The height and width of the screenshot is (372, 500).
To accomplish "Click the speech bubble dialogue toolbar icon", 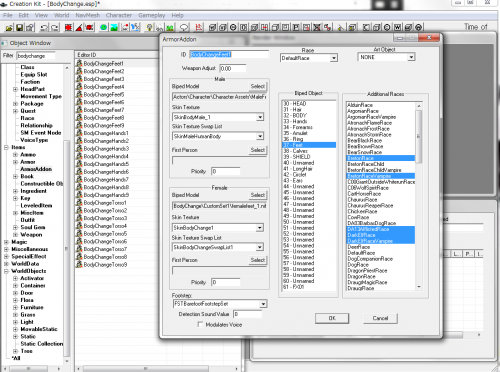I will pos(184,27).
